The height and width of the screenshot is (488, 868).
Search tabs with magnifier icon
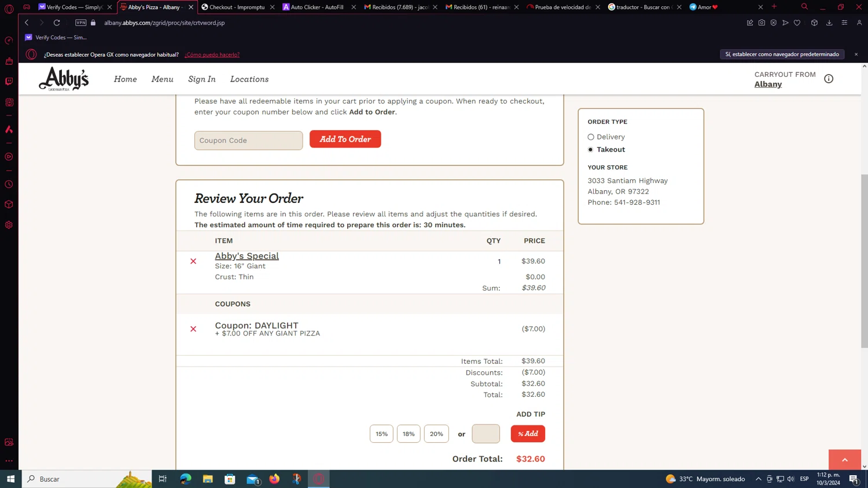click(x=804, y=7)
